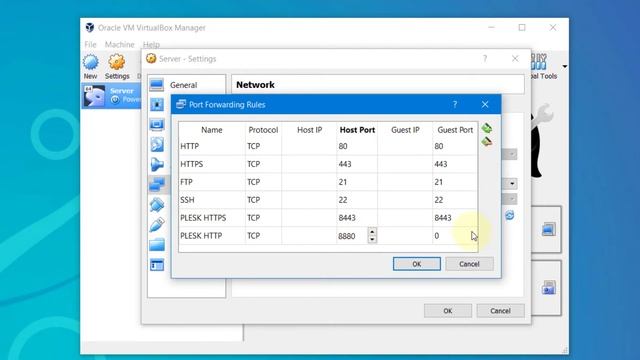Edit the host port field showing 8880
The width and height of the screenshot is (640, 360).
point(352,236)
